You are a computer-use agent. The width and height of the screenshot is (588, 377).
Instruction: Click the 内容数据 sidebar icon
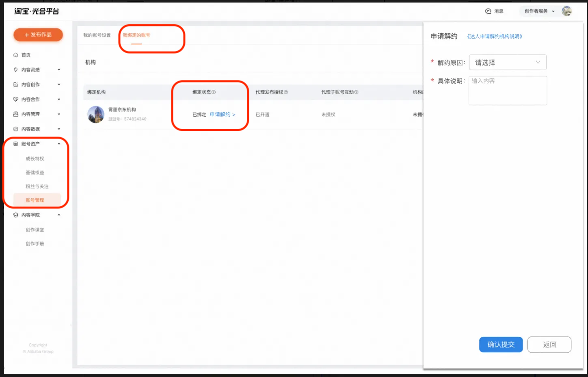[x=16, y=129]
